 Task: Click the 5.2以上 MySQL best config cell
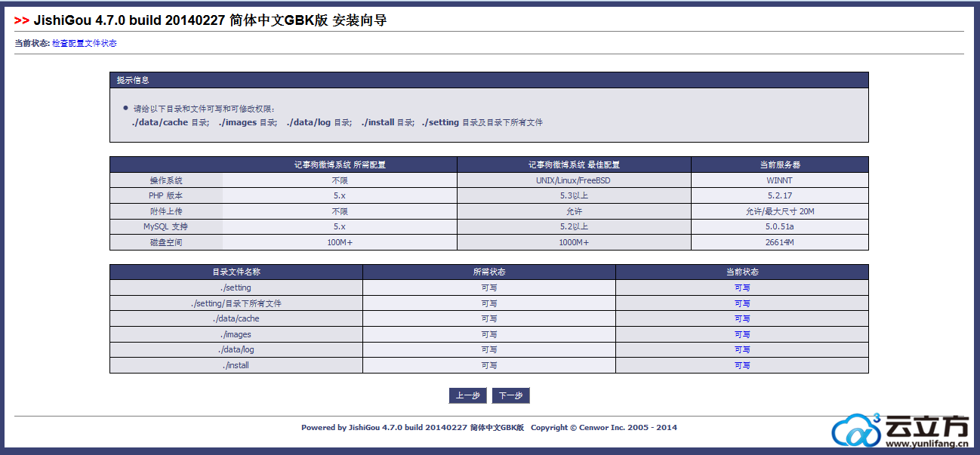pyautogui.click(x=574, y=226)
